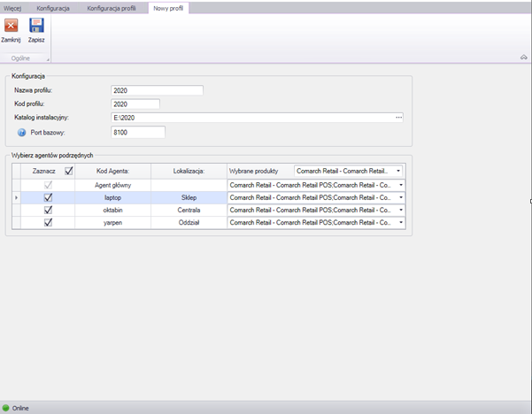This screenshot has height=414, width=532.
Task: Uncheck the laptop agent checkbox
Action: [48, 197]
